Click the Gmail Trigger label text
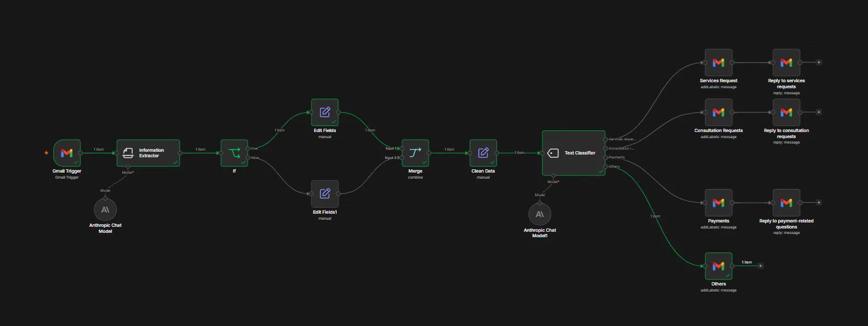 tap(67, 171)
